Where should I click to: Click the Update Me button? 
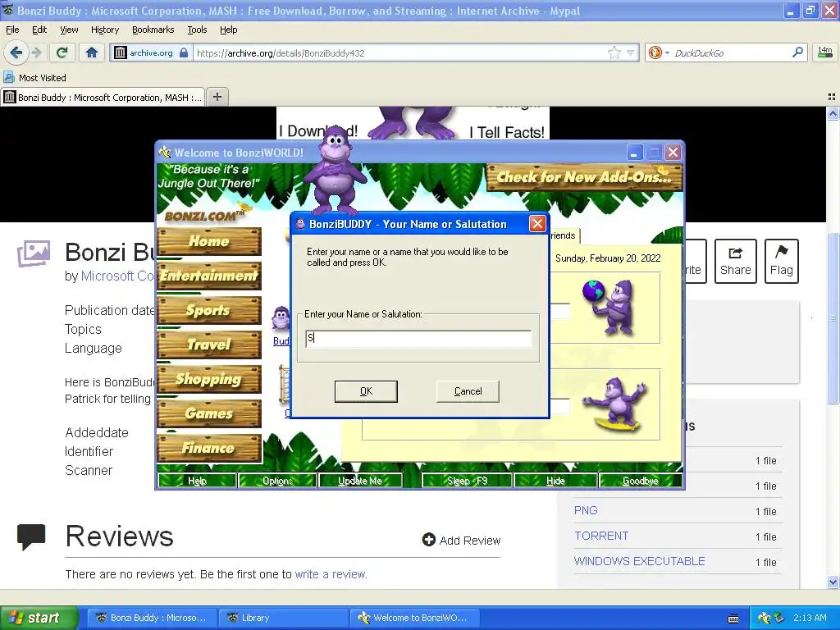(x=360, y=481)
